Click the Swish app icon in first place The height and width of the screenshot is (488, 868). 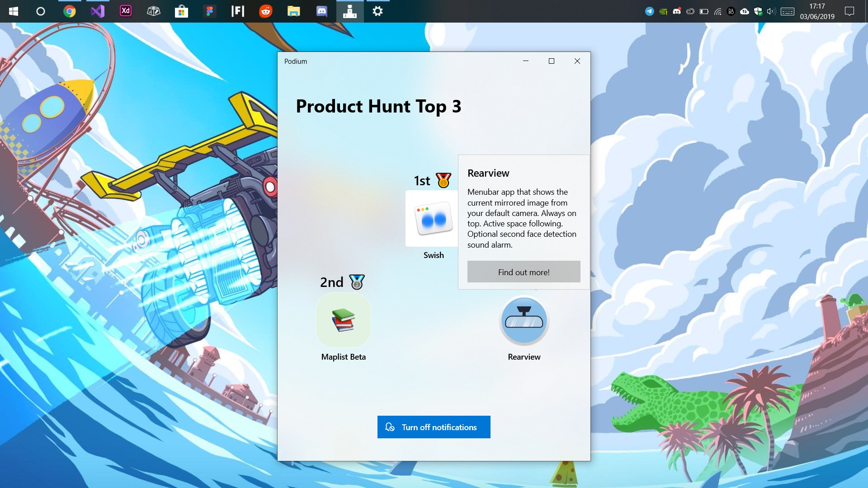pos(433,219)
